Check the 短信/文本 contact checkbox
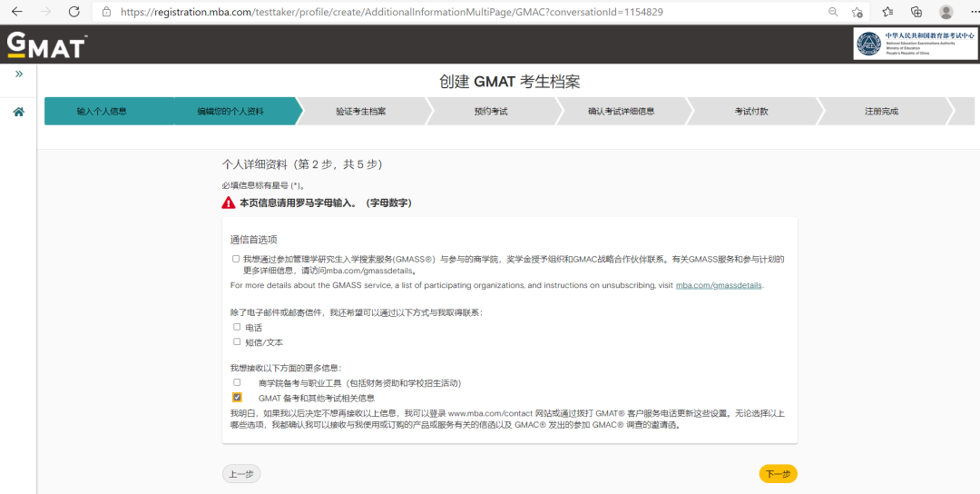 coord(237,341)
